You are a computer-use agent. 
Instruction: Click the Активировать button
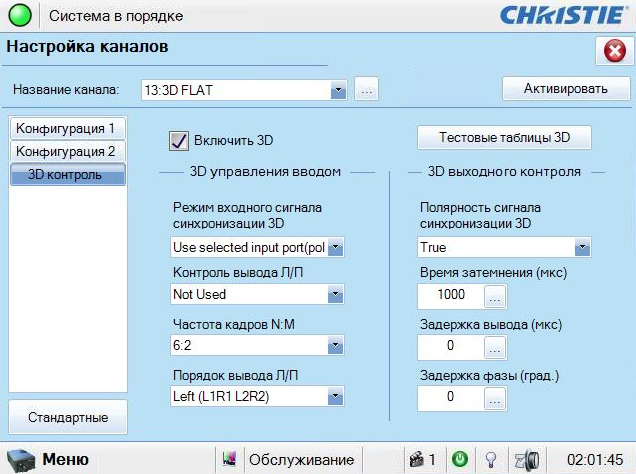click(565, 89)
